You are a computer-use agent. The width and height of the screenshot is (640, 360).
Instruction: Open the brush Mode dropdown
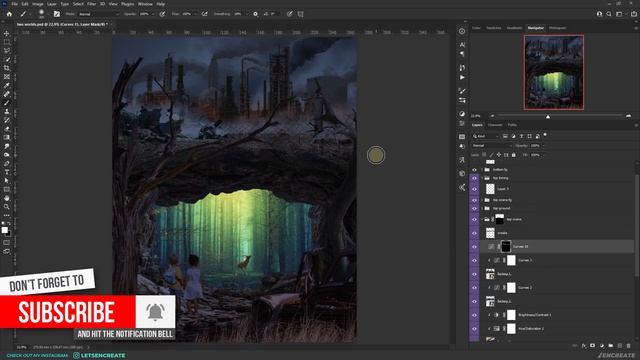tap(98, 14)
